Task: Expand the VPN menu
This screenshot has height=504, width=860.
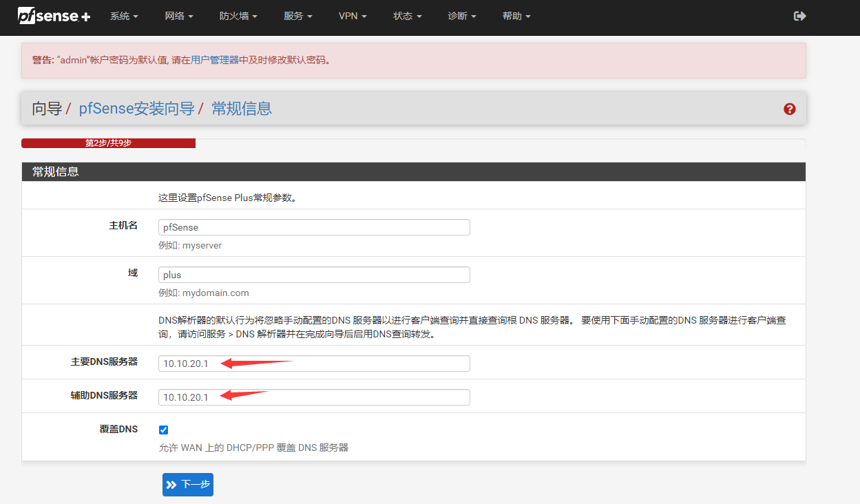Action: [x=353, y=16]
